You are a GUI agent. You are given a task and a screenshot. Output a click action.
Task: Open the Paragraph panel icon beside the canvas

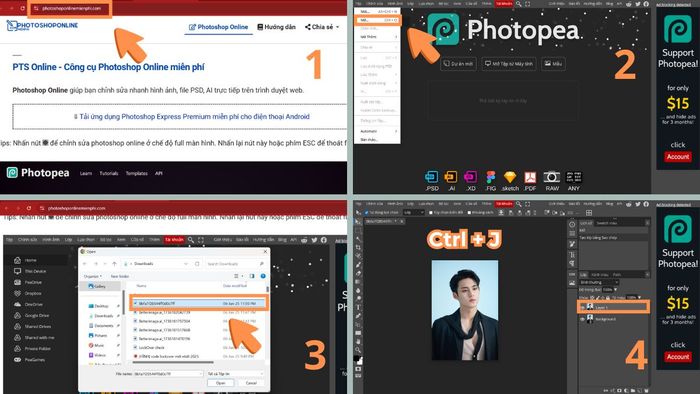click(572, 263)
